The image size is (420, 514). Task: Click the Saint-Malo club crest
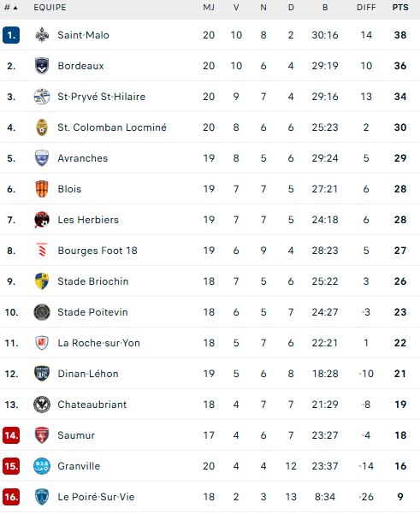pos(42,35)
